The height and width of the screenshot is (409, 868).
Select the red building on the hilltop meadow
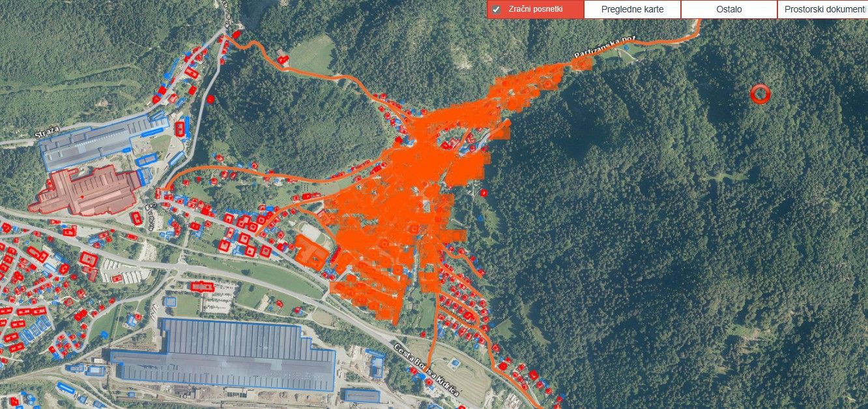283,59
